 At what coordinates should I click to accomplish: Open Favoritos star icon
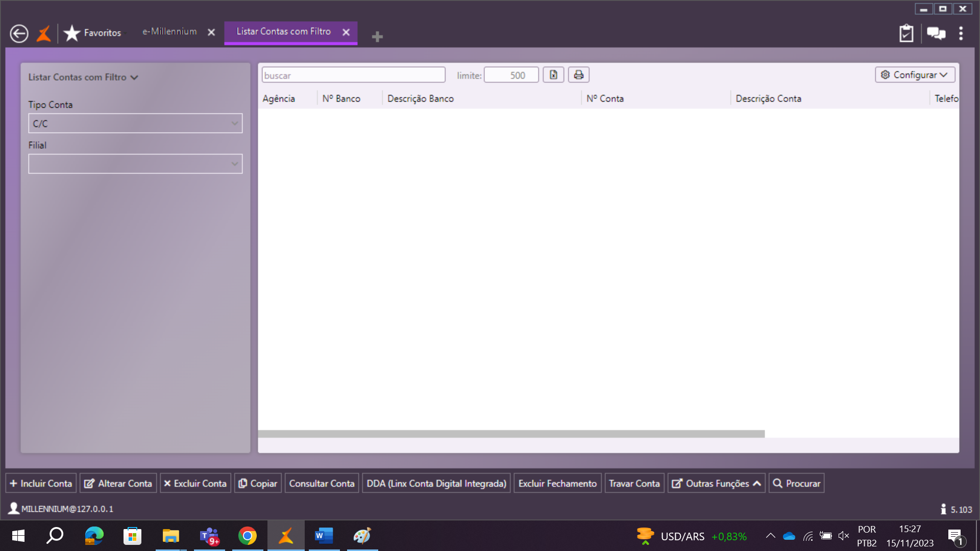point(72,33)
